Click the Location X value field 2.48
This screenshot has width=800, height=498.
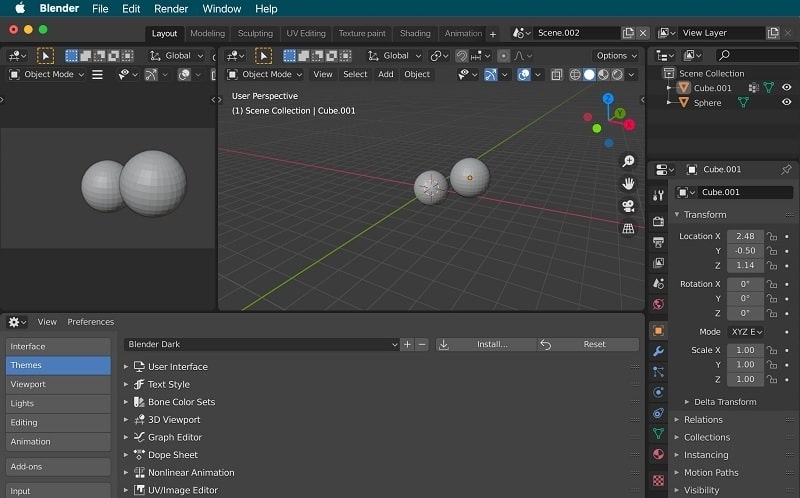click(745, 236)
